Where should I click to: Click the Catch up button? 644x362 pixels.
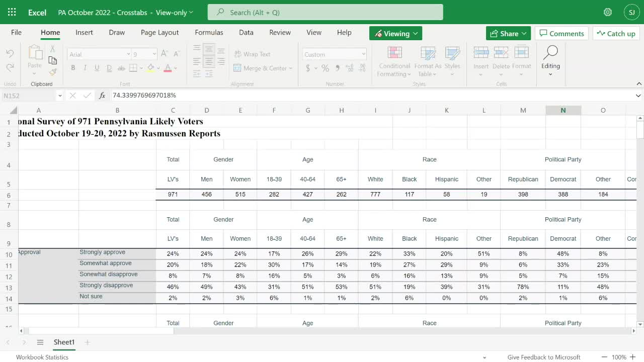(x=616, y=34)
